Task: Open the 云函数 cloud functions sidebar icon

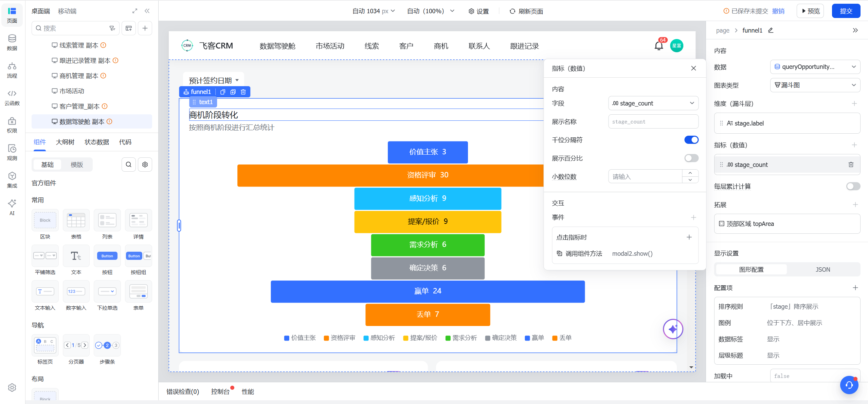Action: (12, 97)
